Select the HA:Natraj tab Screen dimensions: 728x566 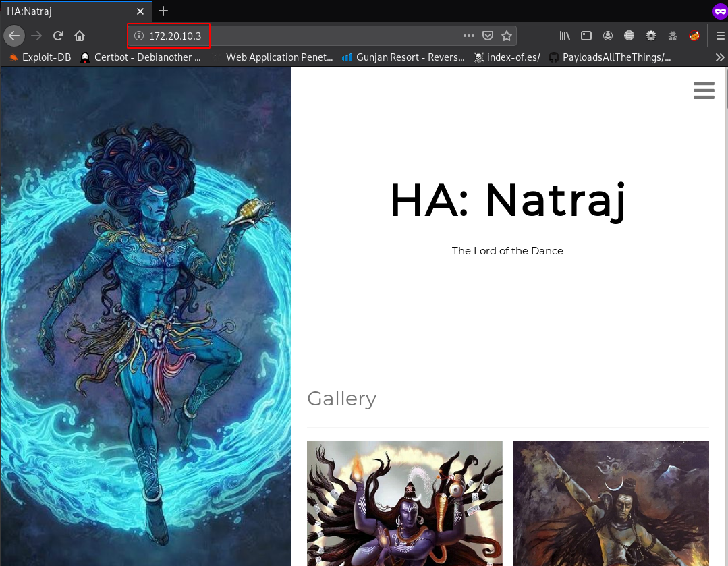(76, 11)
